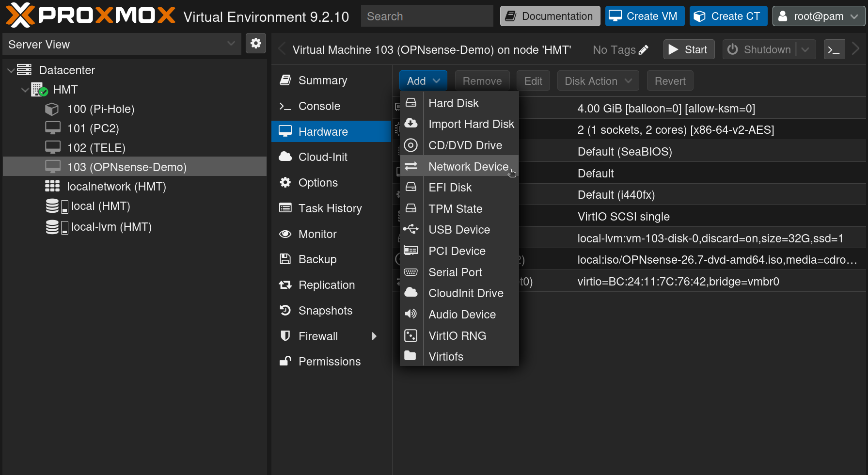Image resolution: width=868 pixels, height=475 pixels.
Task: Click the Firewall shield icon
Action: pyautogui.click(x=285, y=335)
